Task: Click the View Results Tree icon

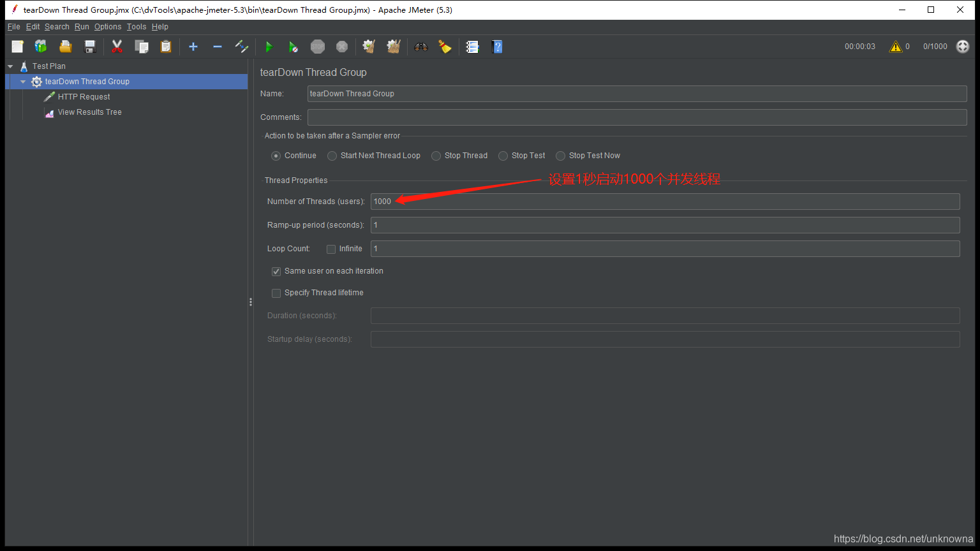Action: coord(49,112)
